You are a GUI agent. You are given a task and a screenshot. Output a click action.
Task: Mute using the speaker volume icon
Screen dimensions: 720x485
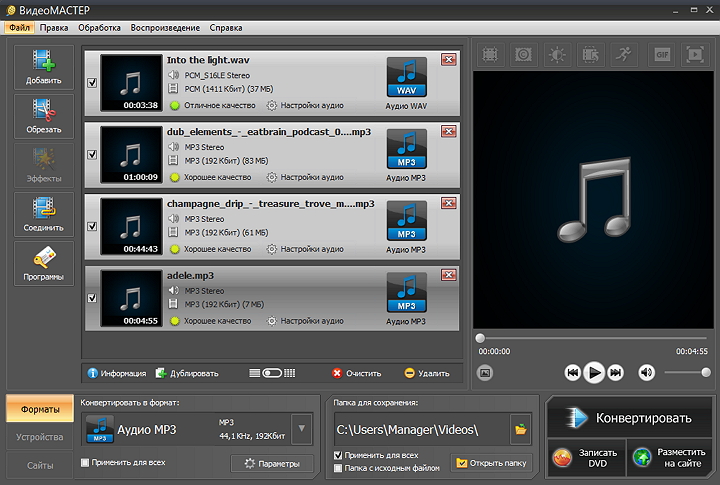click(647, 372)
